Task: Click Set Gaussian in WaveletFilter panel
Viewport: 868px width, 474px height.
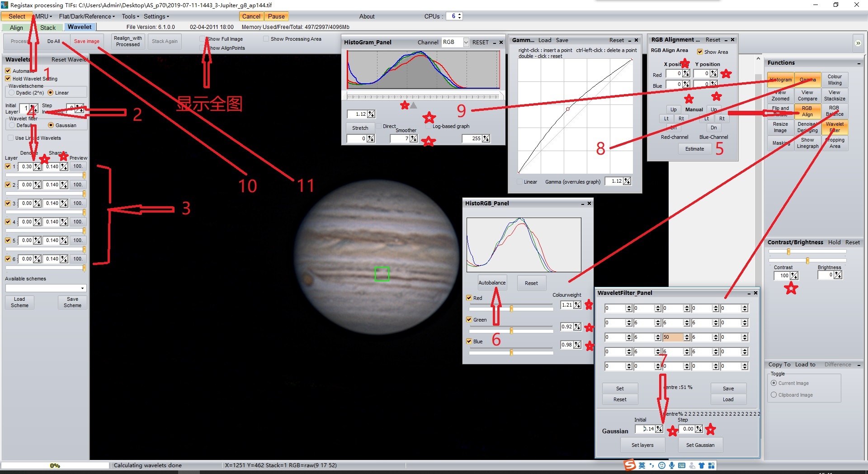Action: pos(700,445)
